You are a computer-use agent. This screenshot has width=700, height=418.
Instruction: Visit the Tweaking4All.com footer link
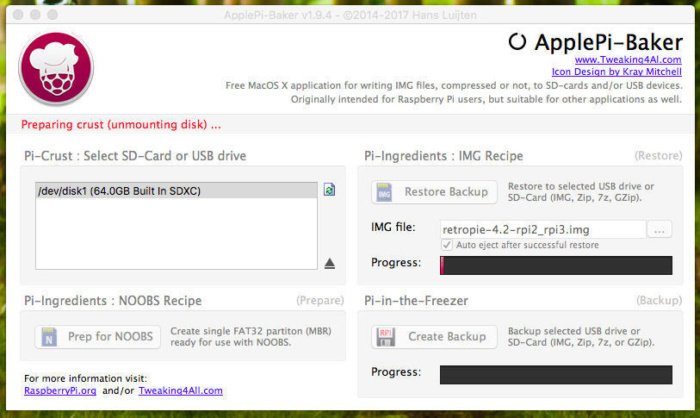180,390
